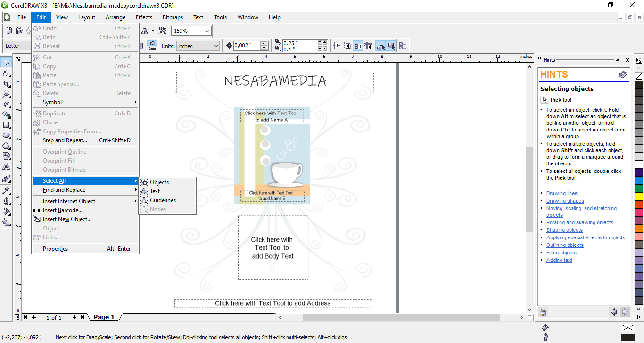The height and width of the screenshot is (343, 644).
Task: Click the New document icon
Action: coord(9,31)
